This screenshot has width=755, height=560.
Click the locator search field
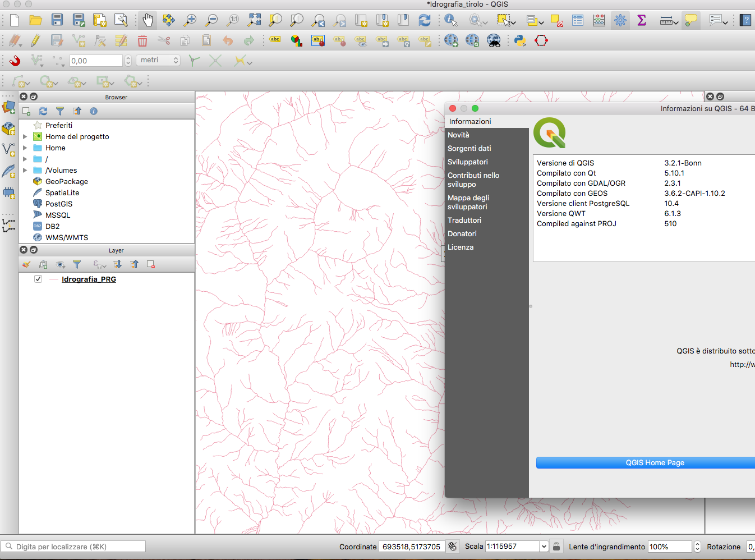click(73, 547)
